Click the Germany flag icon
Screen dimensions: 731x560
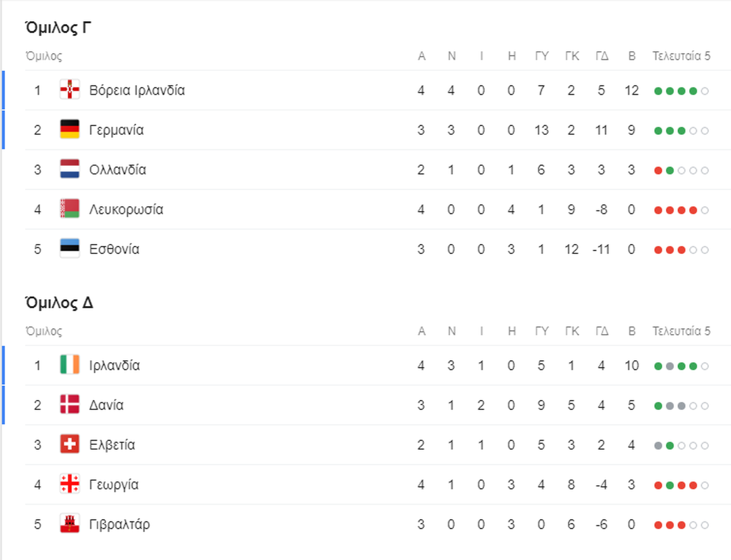pyautogui.click(x=70, y=129)
